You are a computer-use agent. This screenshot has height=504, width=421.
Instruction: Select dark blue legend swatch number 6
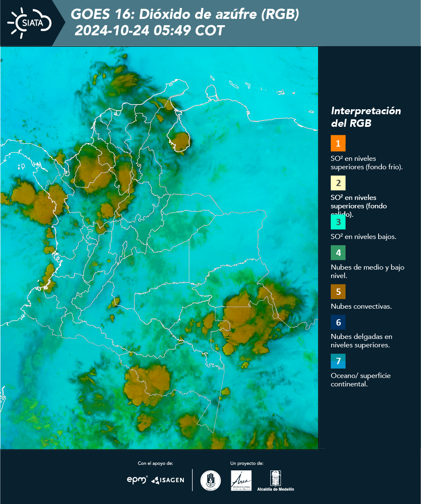(338, 323)
